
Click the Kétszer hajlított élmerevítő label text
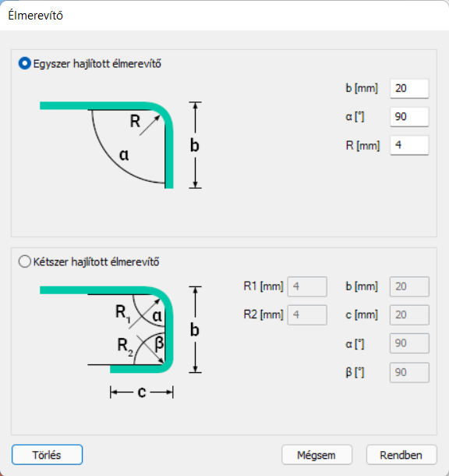tap(96, 261)
